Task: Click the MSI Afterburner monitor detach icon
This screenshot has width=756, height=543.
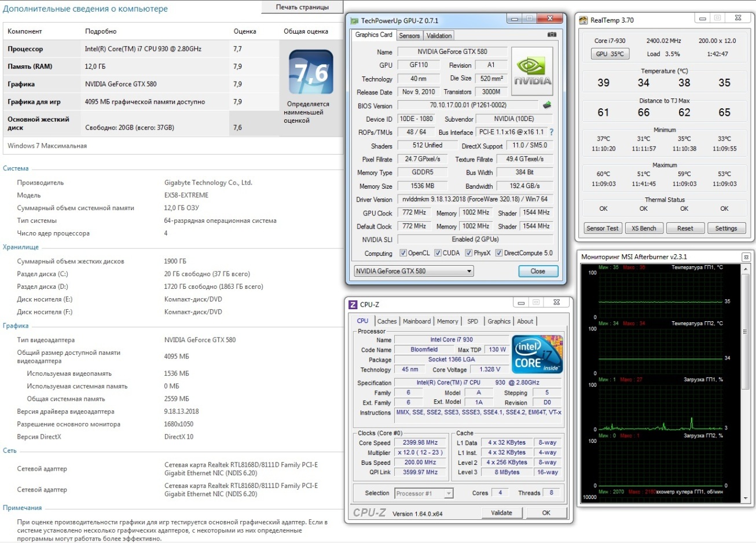Action: (746, 257)
